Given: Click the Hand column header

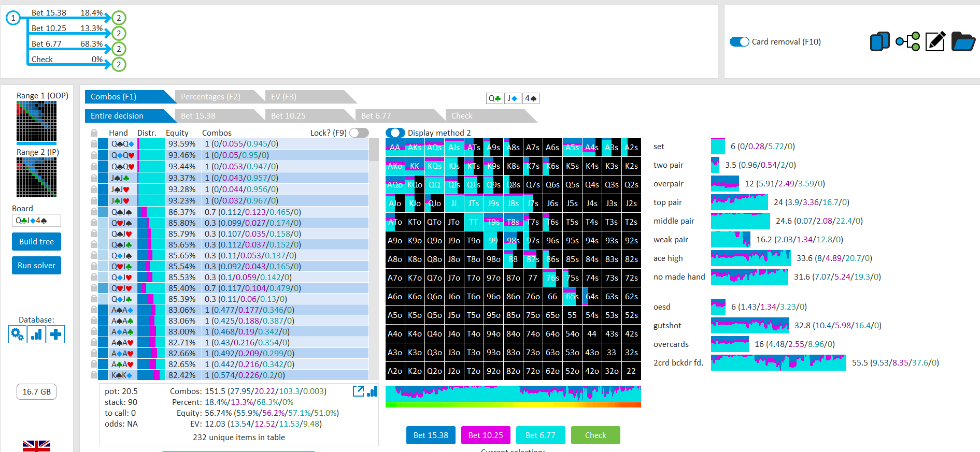Looking at the screenshot, I should tap(118, 133).
